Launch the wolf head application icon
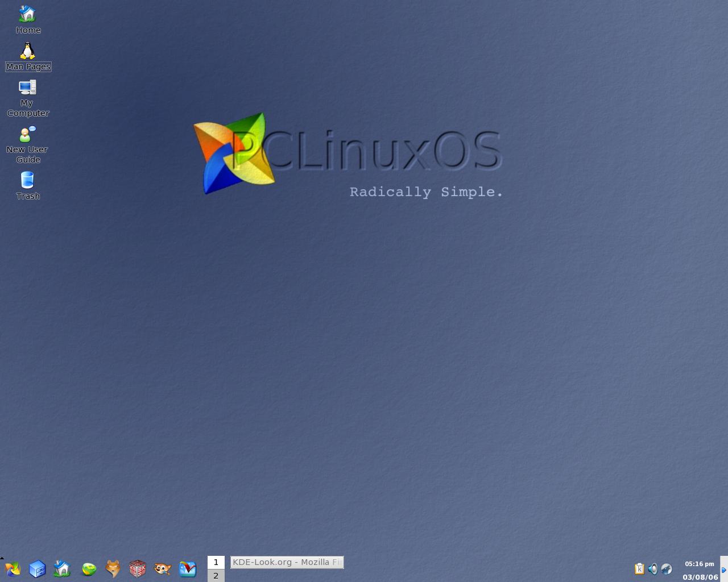The image size is (728, 582). pos(113,569)
